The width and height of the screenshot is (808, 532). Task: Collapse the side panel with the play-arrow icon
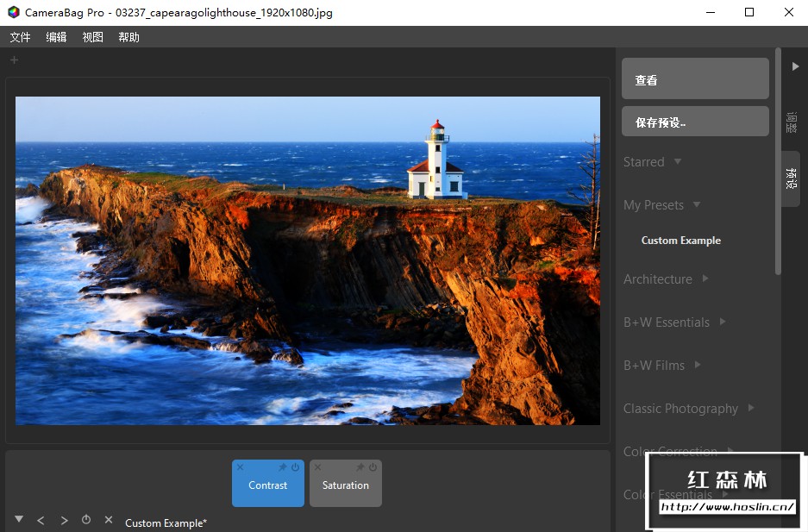click(x=795, y=66)
